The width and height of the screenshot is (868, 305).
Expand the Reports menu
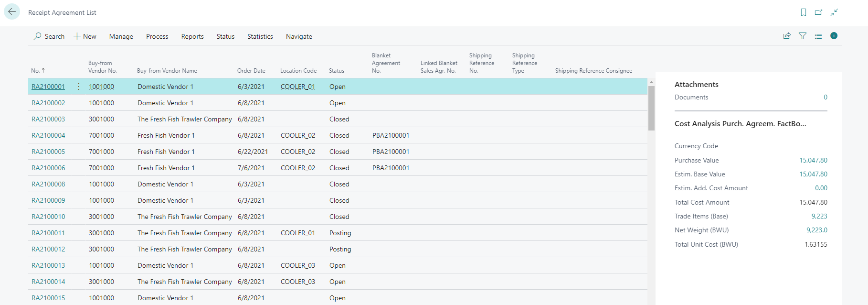192,36
